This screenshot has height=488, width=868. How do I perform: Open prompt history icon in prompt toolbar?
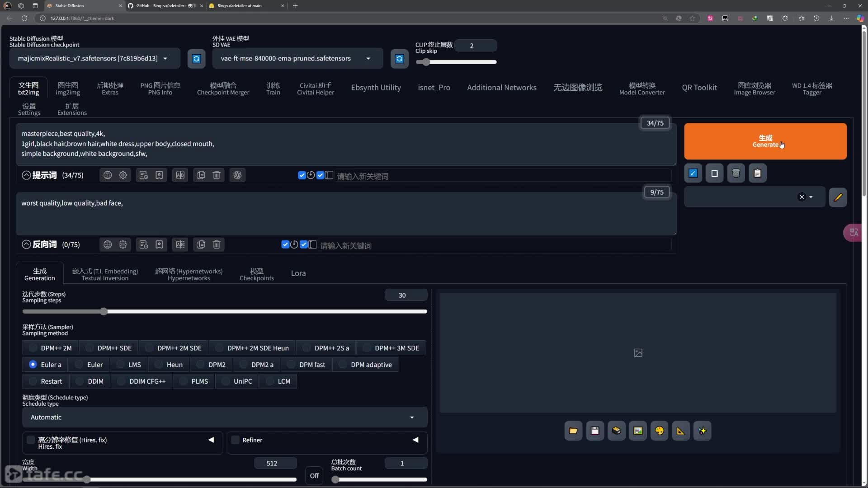tap(144, 175)
